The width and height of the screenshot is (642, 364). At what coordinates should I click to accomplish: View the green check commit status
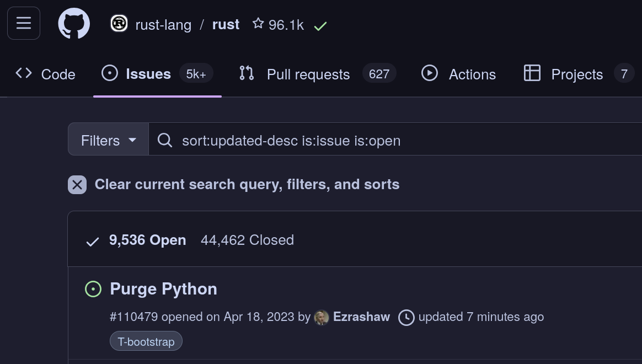[320, 26]
